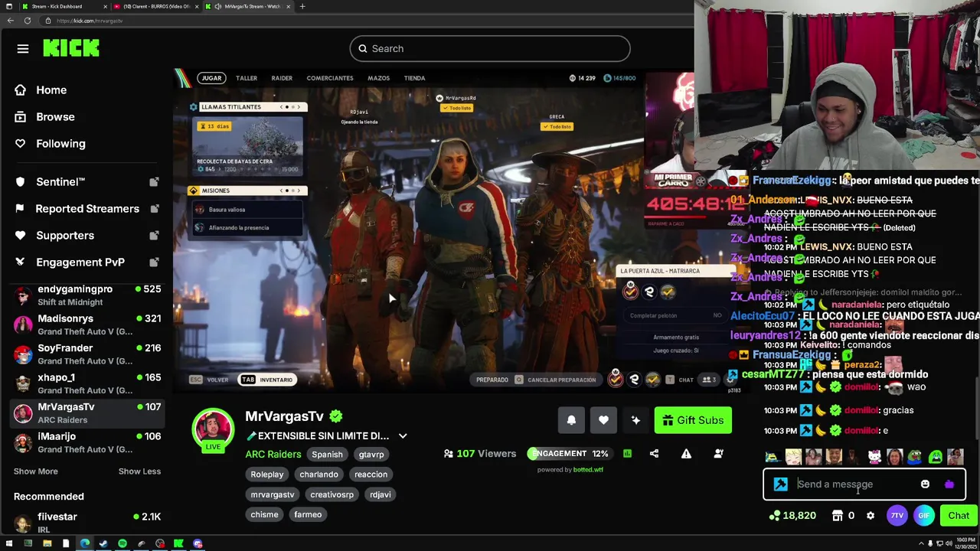Click the Kick logo
This screenshot has width=980, height=551.
(71, 48)
